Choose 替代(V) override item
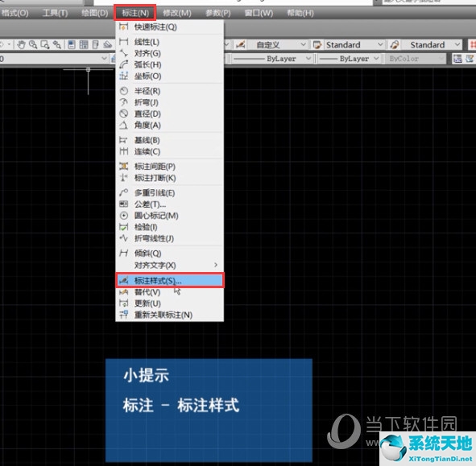 (x=170, y=292)
